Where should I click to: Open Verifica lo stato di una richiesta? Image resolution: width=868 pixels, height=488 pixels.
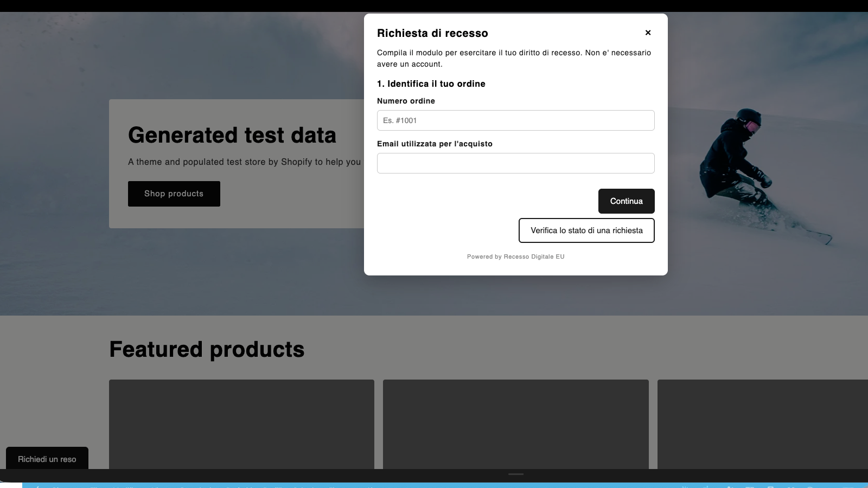coord(586,230)
